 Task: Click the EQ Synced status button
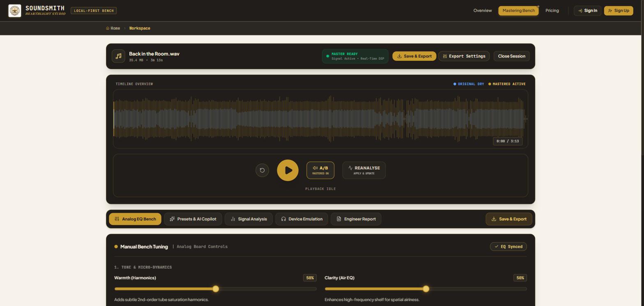(x=508, y=247)
